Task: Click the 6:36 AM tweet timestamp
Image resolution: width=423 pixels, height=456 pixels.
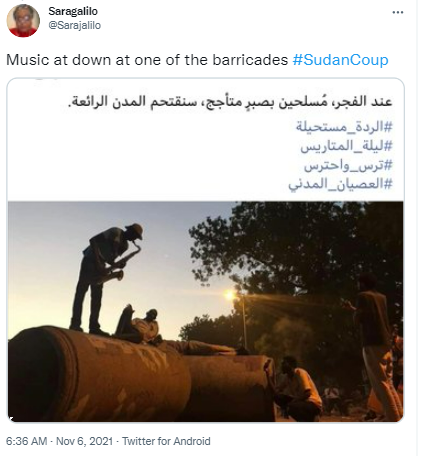Action: coord(27,441)
